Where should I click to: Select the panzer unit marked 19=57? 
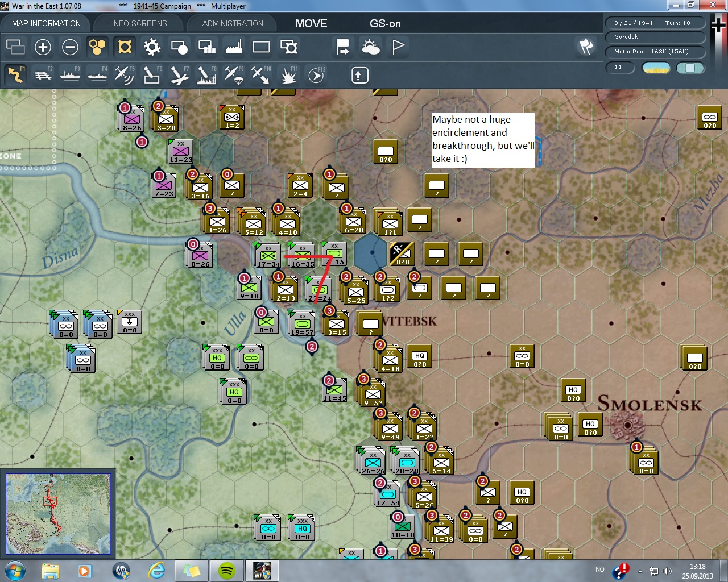[x=301, y=323]
